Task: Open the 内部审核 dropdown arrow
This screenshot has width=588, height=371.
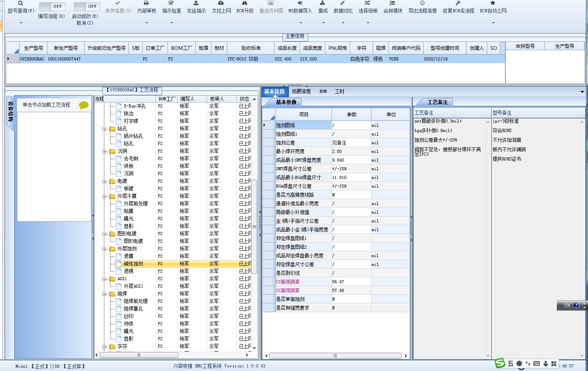Action: (x=147, y=23)
